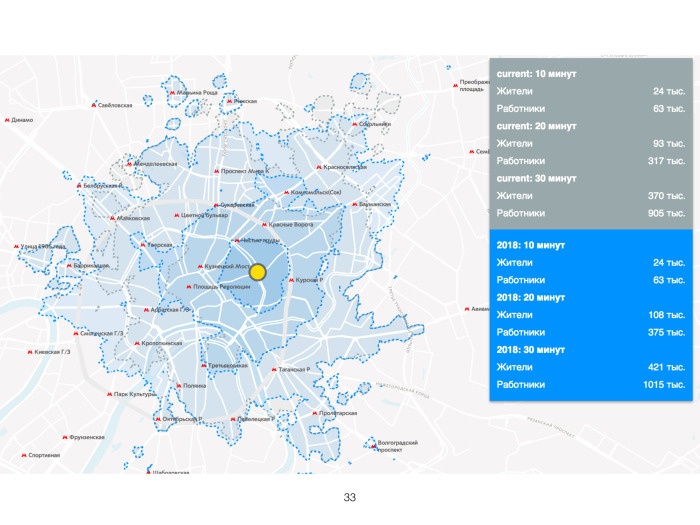Image resolution: width=700 pixels, height=525 pixels.
Task: Click the Белорусская Р metro icon
Action: click(79, 185)
